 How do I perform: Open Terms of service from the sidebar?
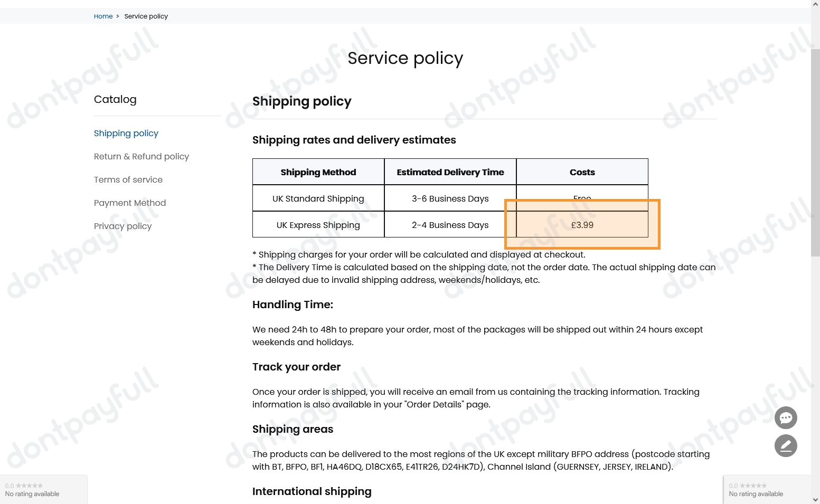tap(128, 179)
